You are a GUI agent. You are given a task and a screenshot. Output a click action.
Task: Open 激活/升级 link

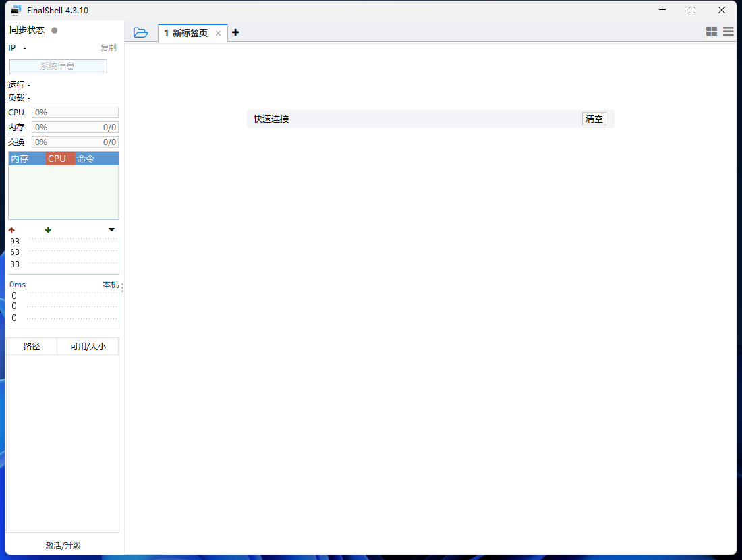click(63, 545)
